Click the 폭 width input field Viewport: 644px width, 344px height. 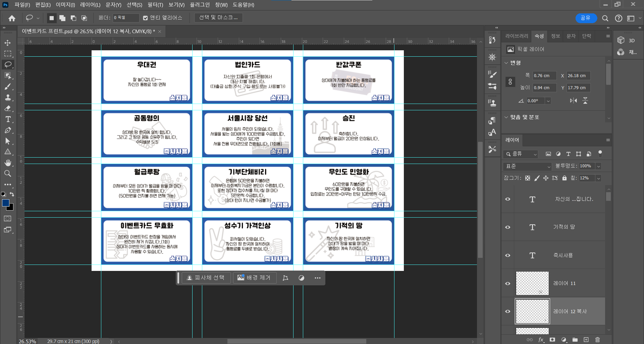pyautogui.click(x=544, y=76)
